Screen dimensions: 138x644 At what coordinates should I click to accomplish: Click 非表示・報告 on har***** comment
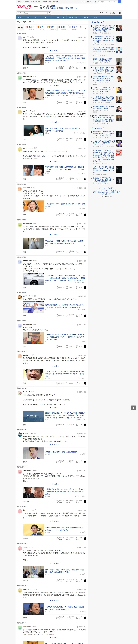click(82, 37)
